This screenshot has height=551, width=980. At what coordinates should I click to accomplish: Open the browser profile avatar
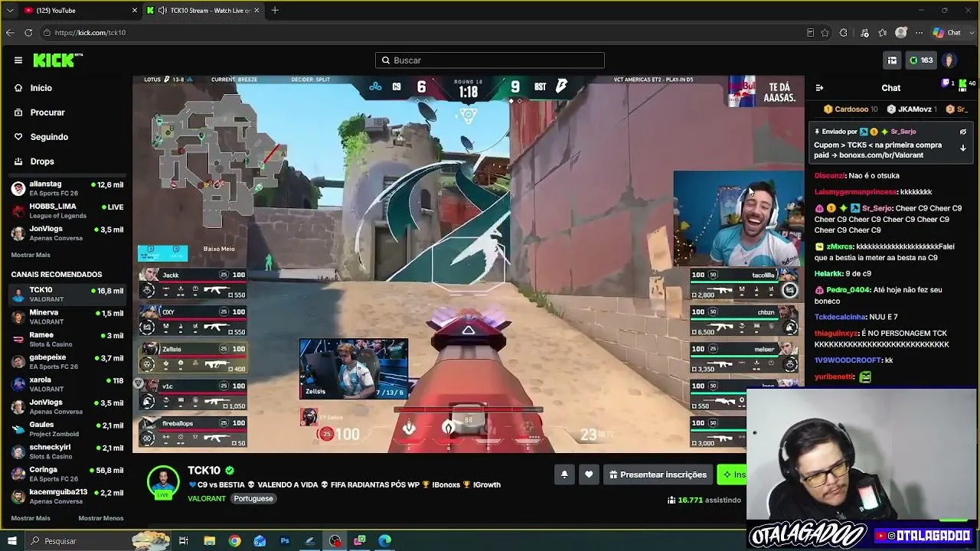tap(901, 33)
